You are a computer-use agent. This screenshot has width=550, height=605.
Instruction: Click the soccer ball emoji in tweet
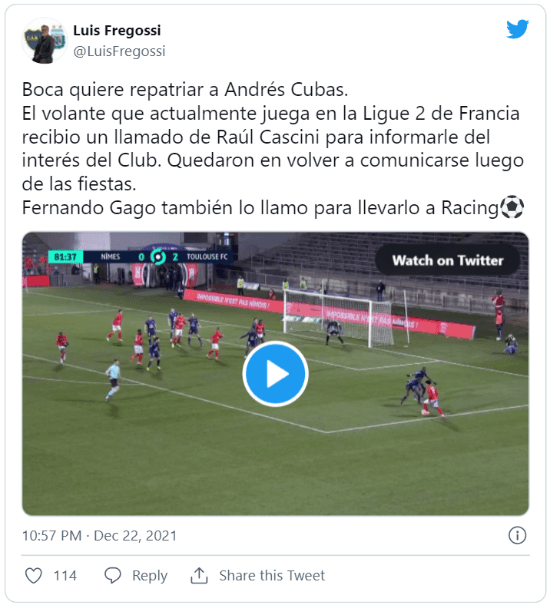pyautogui.click(x=512, y=208)
